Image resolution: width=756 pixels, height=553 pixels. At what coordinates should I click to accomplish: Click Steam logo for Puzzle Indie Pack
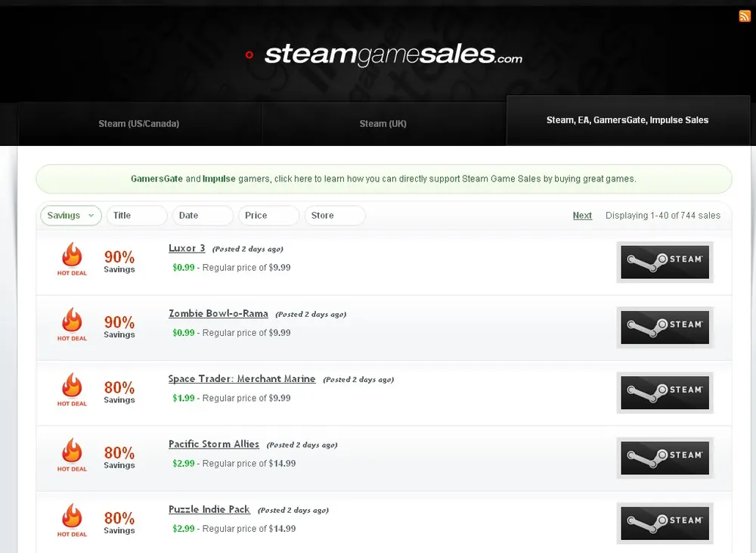pos(665,523)
